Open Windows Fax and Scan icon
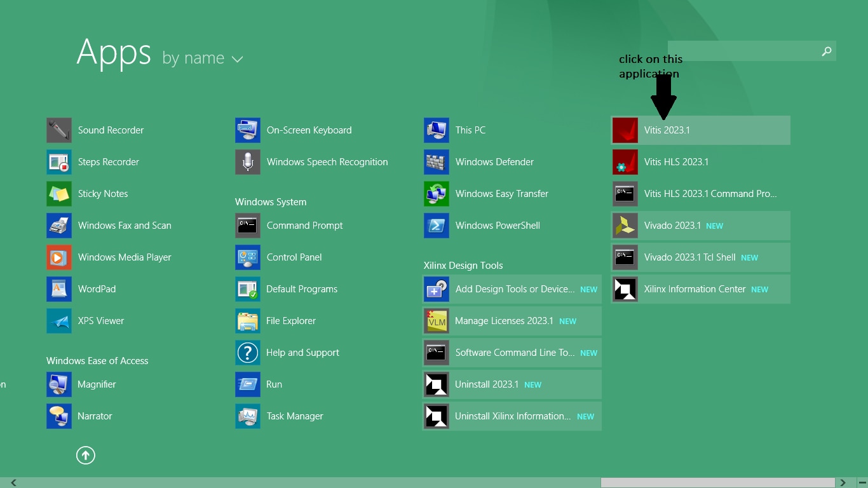Viewport: 868px width, 488px height. pos(59,226)
